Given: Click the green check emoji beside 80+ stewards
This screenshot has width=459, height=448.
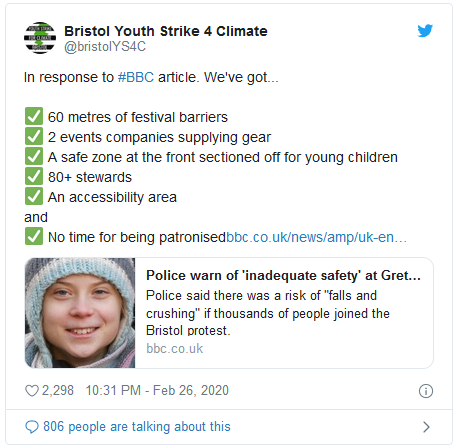Looking at the screenshot, I should [x=34, y=176].
